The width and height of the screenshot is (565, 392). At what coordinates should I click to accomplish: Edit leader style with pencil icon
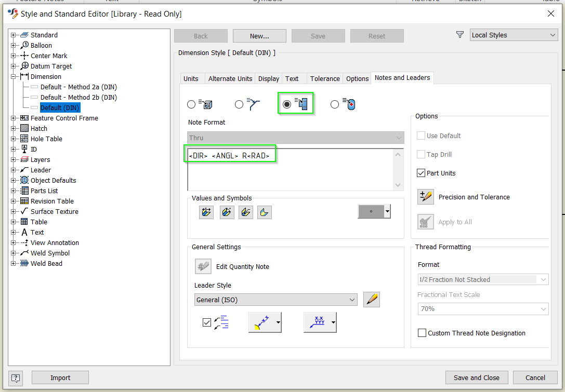[x=372, y=300]
